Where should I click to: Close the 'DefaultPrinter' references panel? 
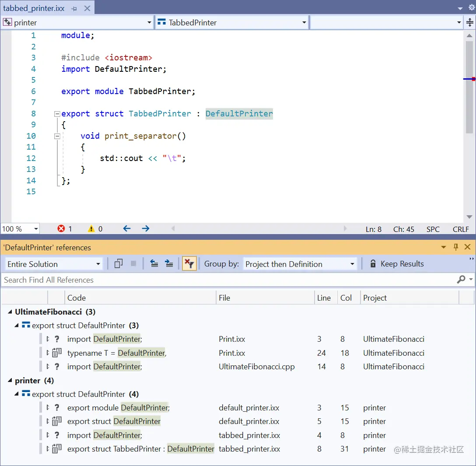tap(468, 247)
